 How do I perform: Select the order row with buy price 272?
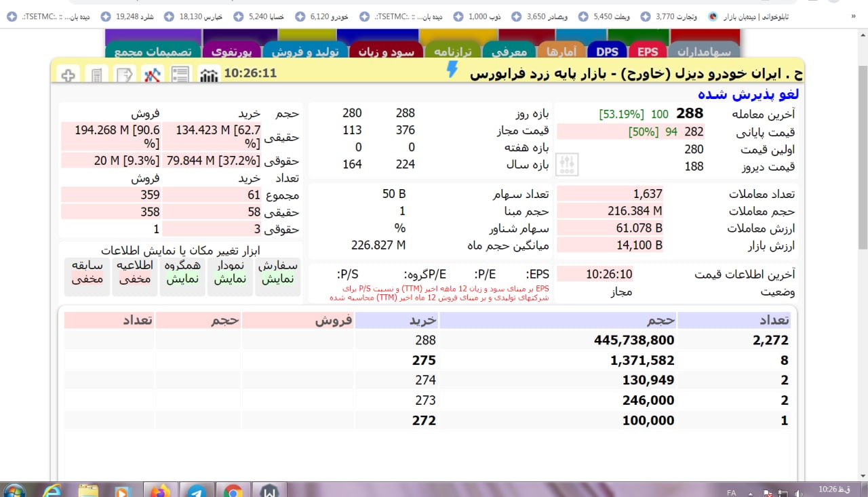pos(429,420)
